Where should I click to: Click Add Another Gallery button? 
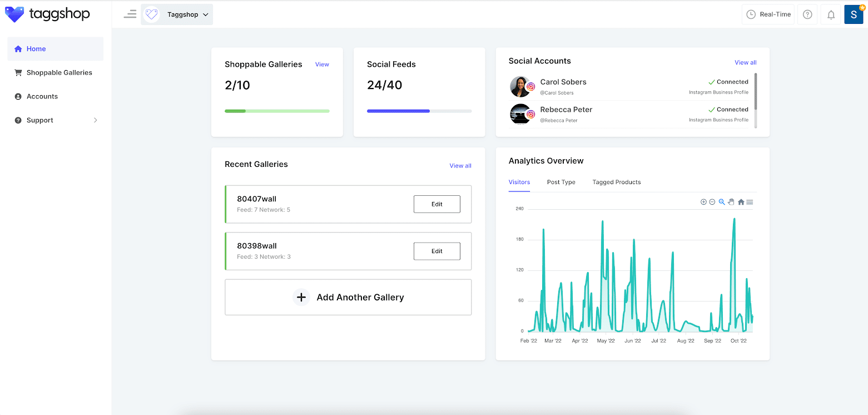point(348,297)
